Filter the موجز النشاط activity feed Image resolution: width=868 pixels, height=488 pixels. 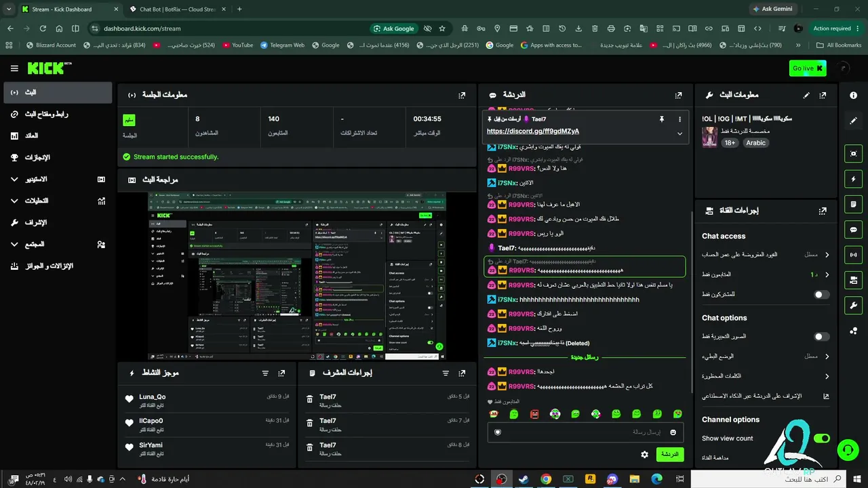265,373
